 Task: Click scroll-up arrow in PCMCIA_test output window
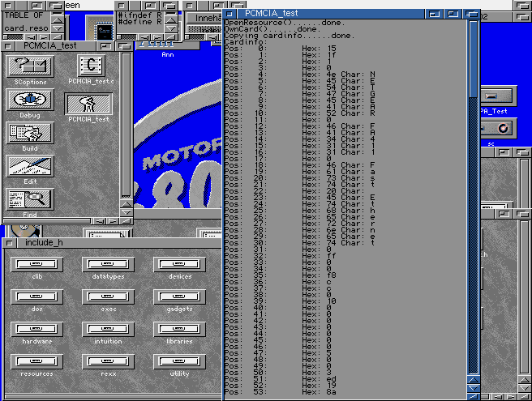click(474, 380)
